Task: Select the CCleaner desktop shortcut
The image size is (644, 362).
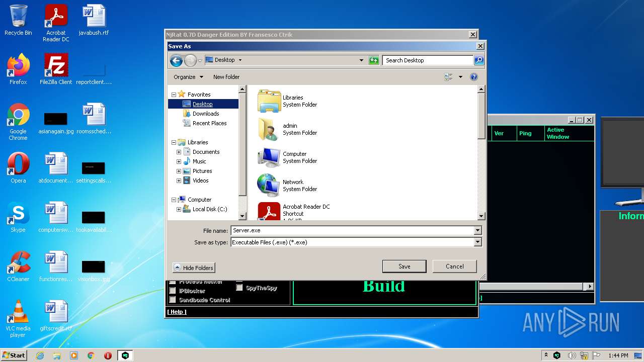Action: (18, 266)
